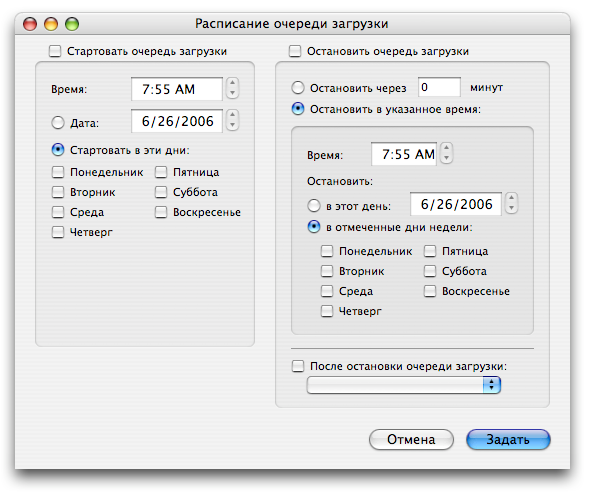
Task: Check start-day 'Понедельник' in left panel
Action: (x=58, y=172)
